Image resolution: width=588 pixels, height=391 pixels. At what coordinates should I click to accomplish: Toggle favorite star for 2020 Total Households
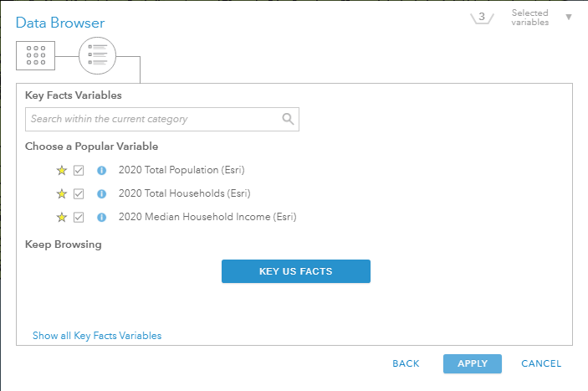pos(61,193)
